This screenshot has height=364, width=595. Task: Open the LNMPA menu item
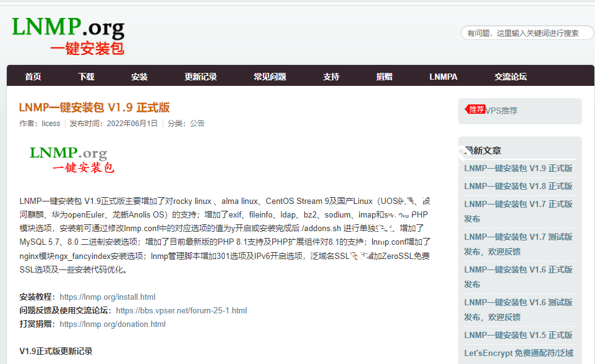(x=443, y=76)
